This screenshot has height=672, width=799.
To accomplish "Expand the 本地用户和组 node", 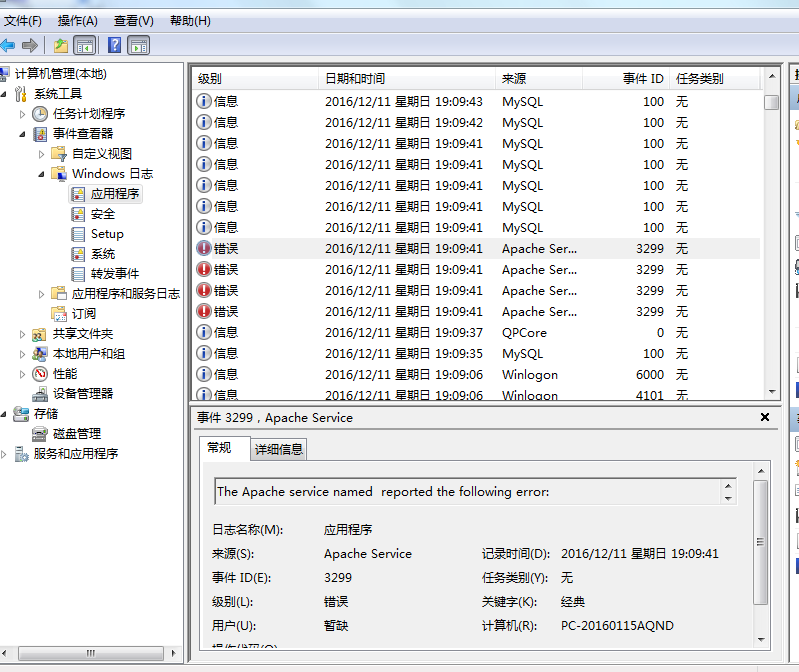I will pyautogui.click(x=22, y=354).
